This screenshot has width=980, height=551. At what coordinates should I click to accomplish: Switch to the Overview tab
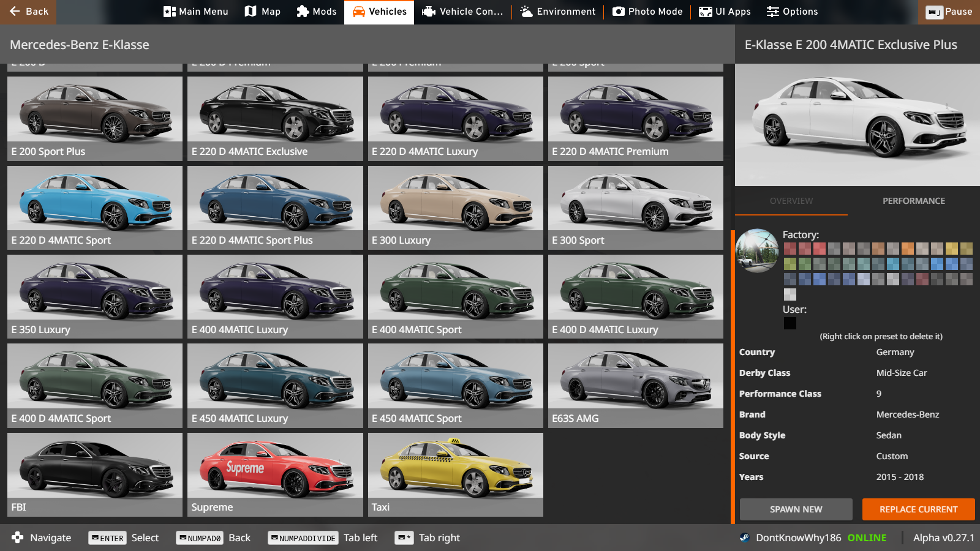pyautogui.click(x=791, y=201)
